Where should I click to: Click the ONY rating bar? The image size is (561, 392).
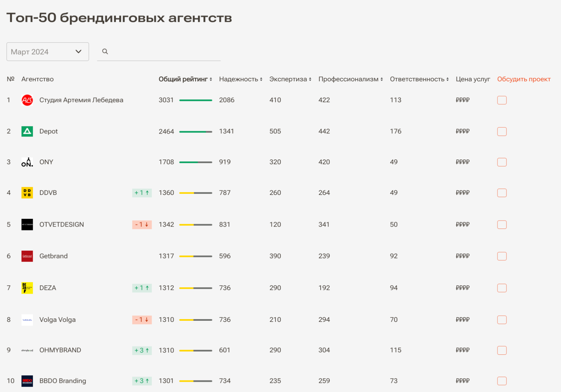[x=196, y=162]
